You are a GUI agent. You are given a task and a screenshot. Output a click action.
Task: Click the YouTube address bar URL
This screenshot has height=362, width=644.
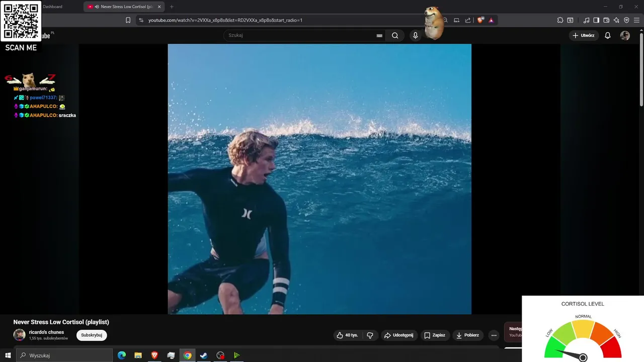pos(225,20)
